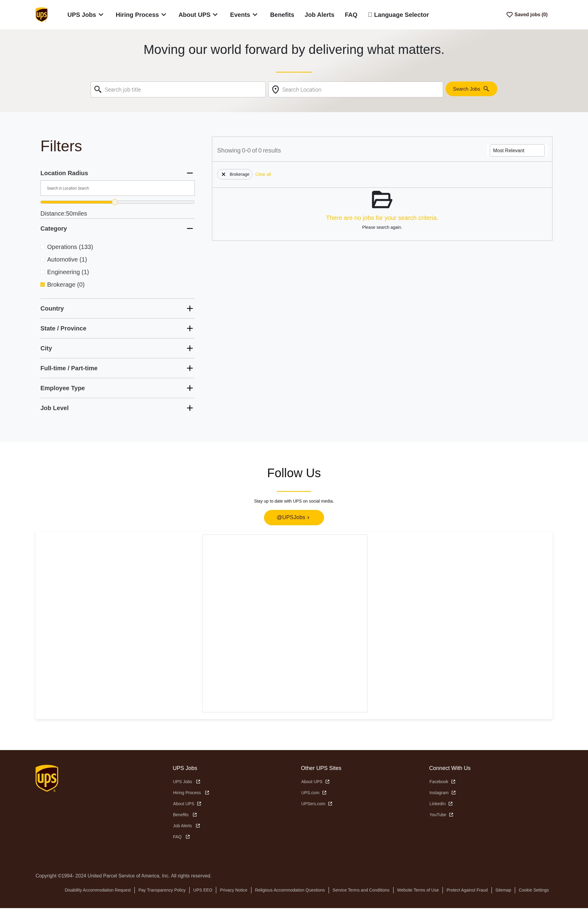The height and width of the screenshot is (913, 588).
Task: Open the Events navigation menu
Action: (x=243, y=14)
